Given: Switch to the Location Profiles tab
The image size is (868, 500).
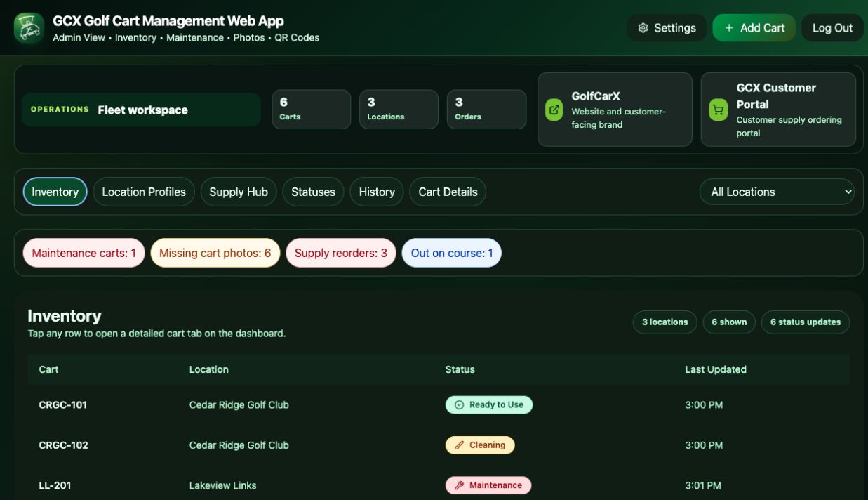Looking at the screenshot, I should (x=144, y=192).
